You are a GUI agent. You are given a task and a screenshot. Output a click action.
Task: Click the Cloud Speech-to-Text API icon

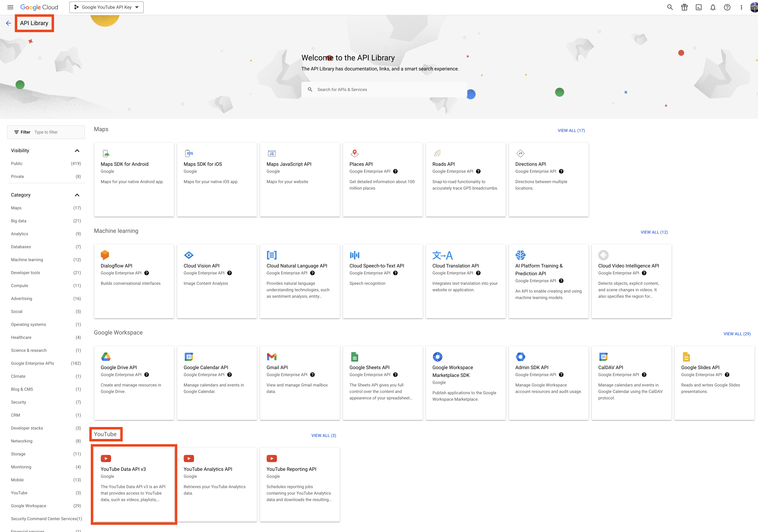coord(355,255)
